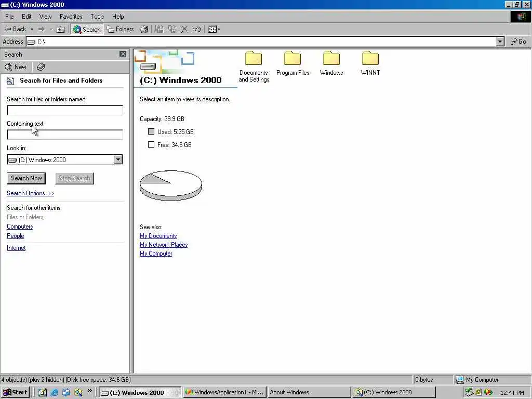Expand the quick launch overflow chevron

89,391
